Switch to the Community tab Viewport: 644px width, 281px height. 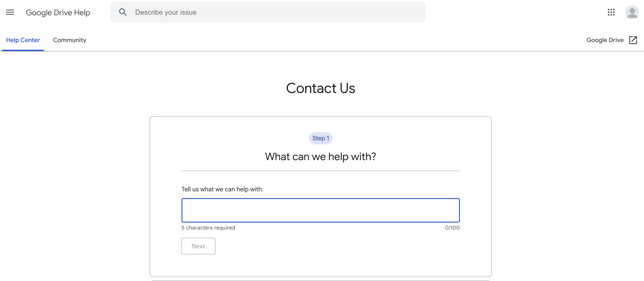70,40
